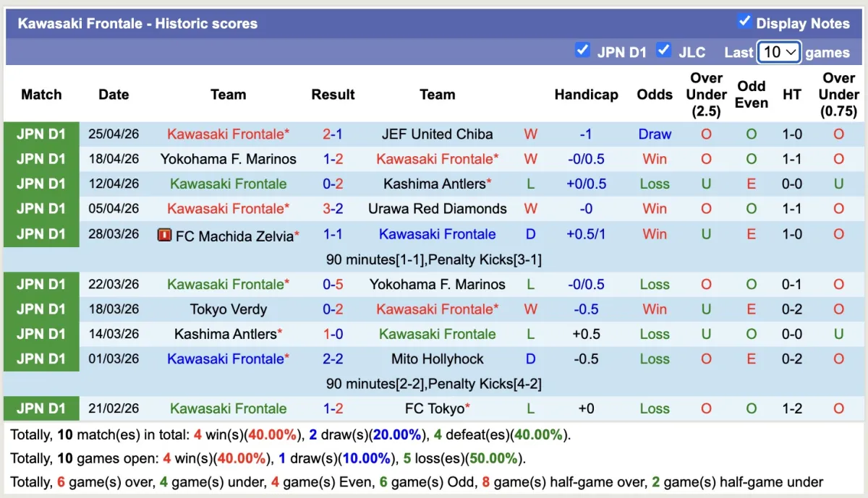This screenshot has height=498, width=868.
Task: Click the 0-5 result versus Yokohama F. Marinos
Action: coord(333,285)
